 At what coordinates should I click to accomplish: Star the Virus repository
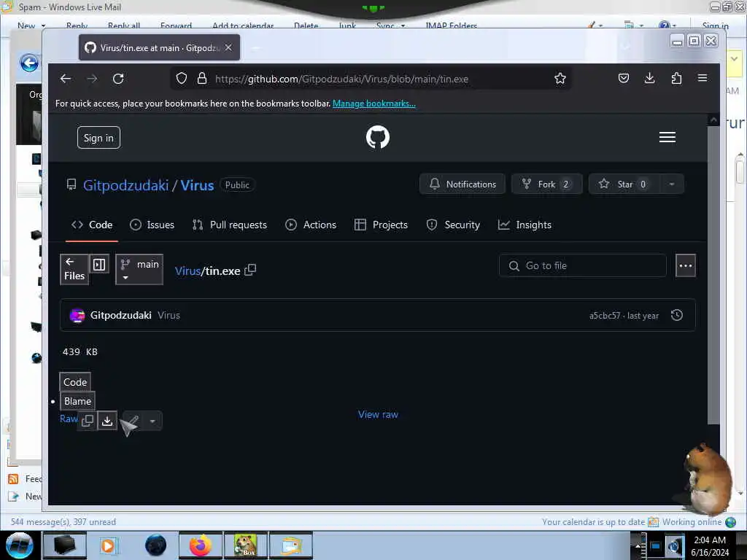[x=624, y=184]
